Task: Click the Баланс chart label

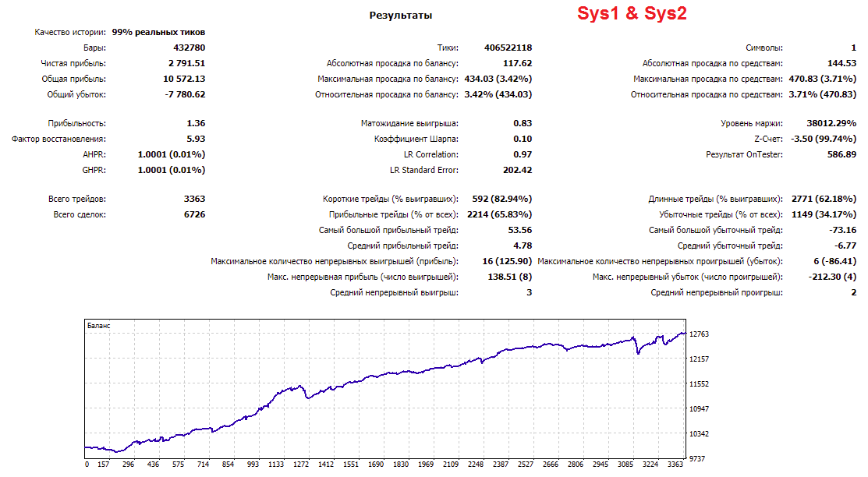Action: [x=98, y=325]
